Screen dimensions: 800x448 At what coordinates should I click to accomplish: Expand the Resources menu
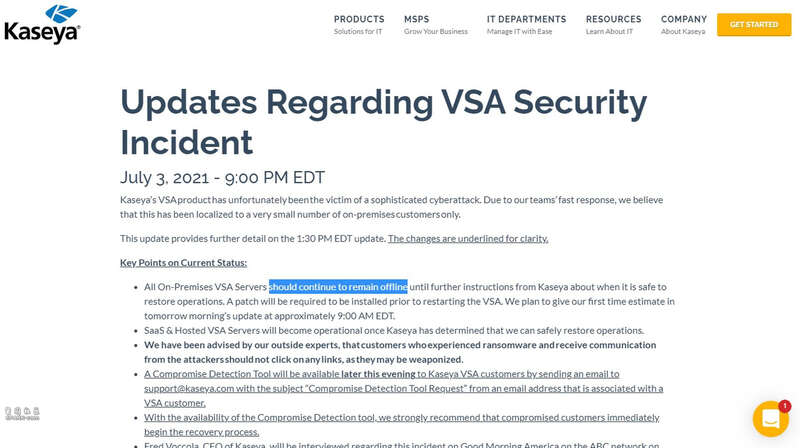click(613, 19)
